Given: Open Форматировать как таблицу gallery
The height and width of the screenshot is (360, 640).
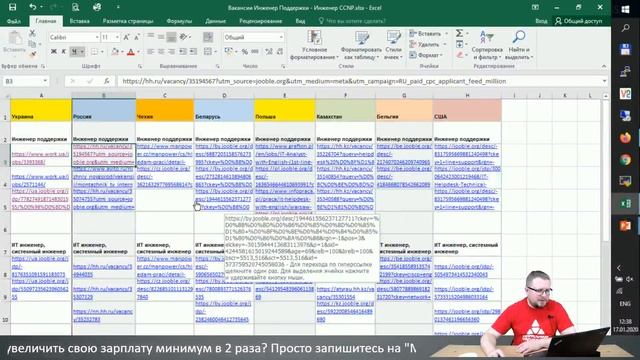Looking at the screenshot, I should click(361, 45).
